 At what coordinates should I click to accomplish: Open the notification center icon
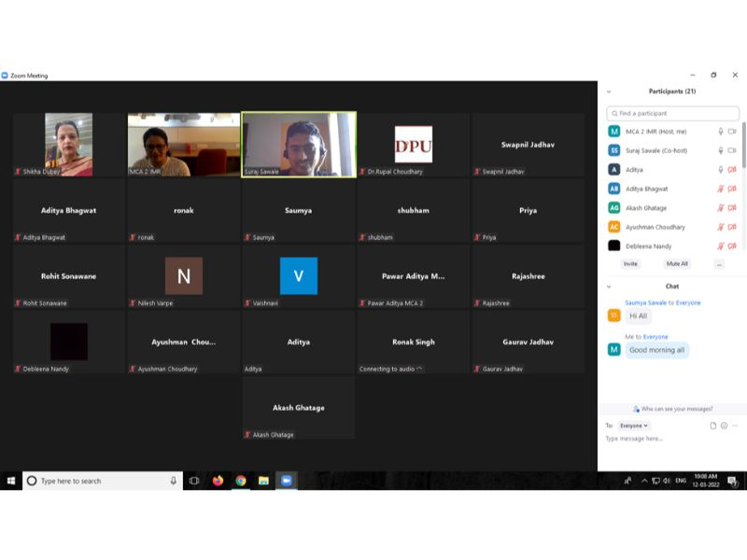732,482
